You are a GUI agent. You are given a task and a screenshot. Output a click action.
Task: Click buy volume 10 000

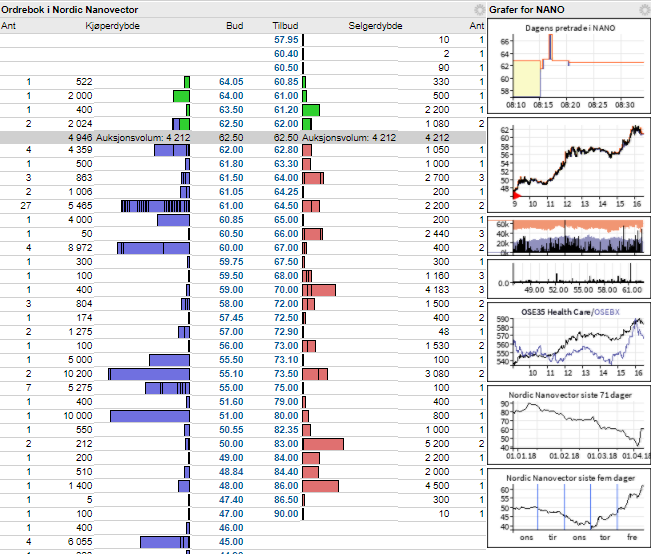78,416
